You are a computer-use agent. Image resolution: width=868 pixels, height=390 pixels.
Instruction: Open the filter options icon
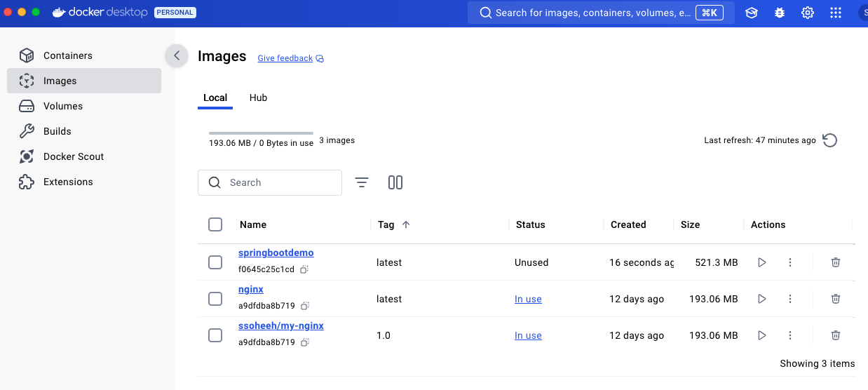(362, 182)
